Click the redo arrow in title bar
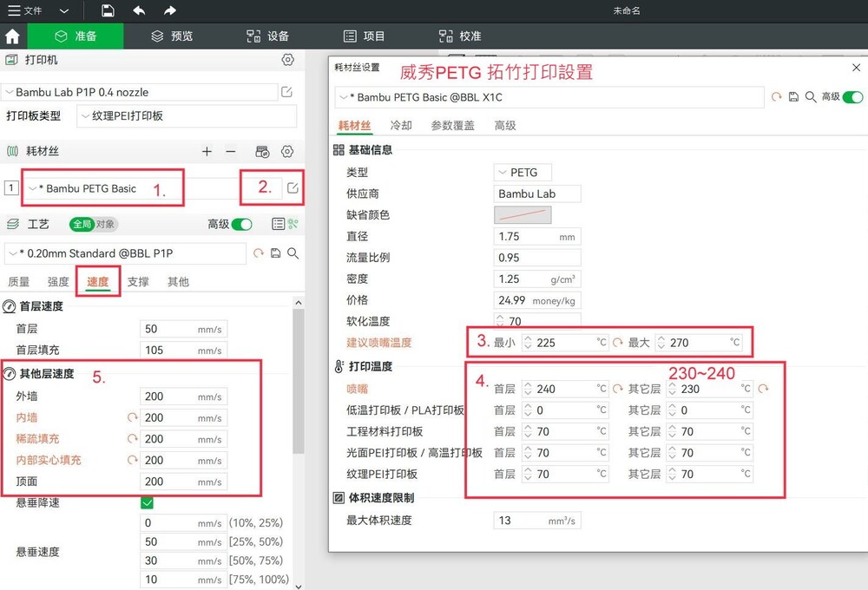Viewport: 868px width, 590px height. [x=170, y=10]
